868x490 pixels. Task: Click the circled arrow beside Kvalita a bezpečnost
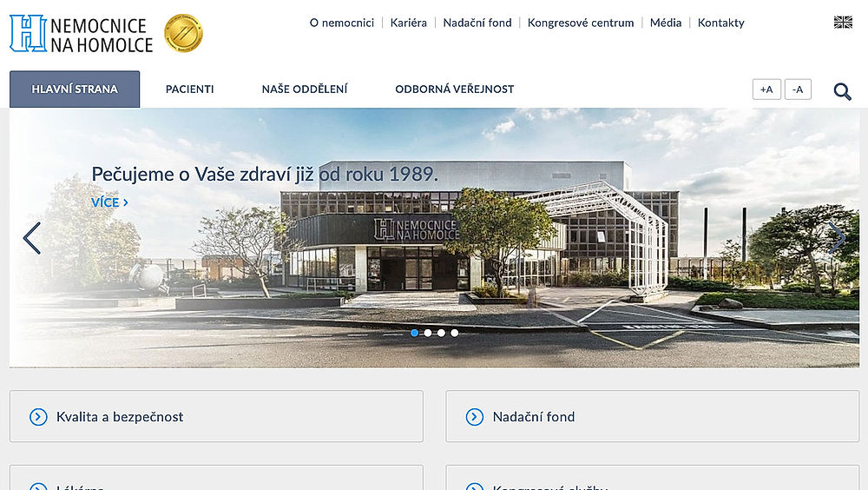pyautogui.click(x=38, y=417)
